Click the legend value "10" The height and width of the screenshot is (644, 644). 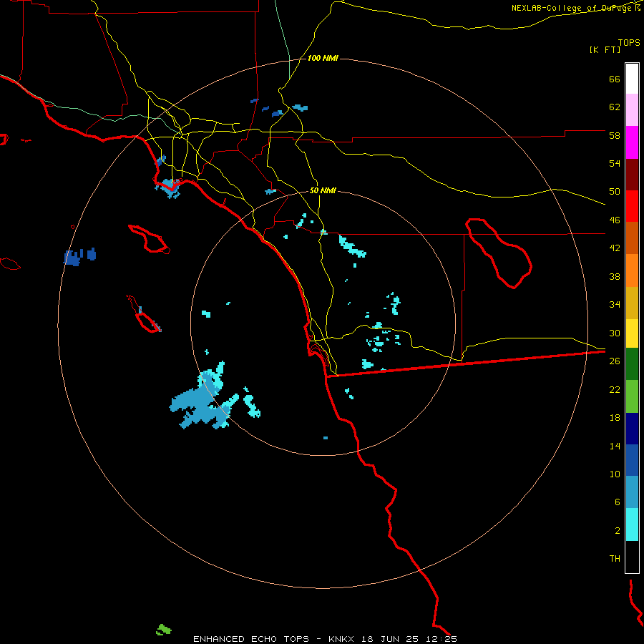(615, 474)
